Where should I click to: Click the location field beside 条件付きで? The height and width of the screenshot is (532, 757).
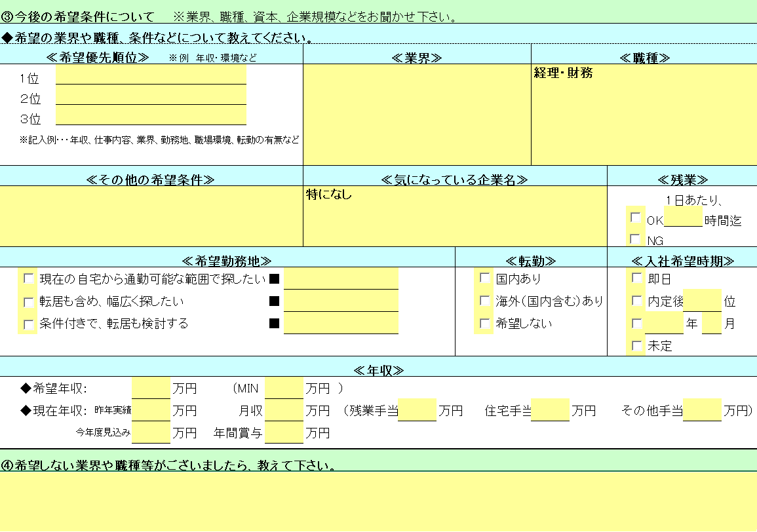[x=341, y=323]
